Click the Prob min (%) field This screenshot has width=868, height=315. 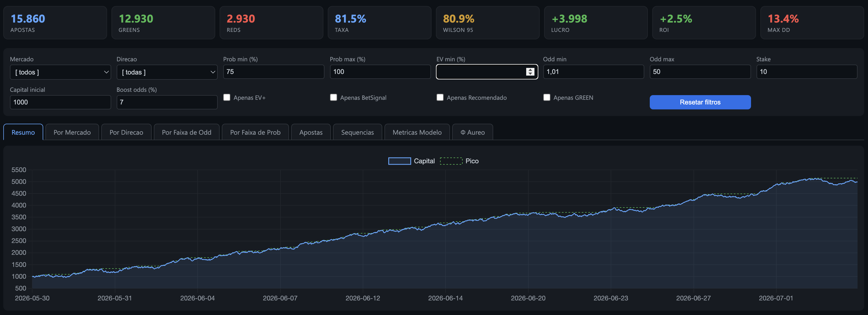(x=274, y=72)
